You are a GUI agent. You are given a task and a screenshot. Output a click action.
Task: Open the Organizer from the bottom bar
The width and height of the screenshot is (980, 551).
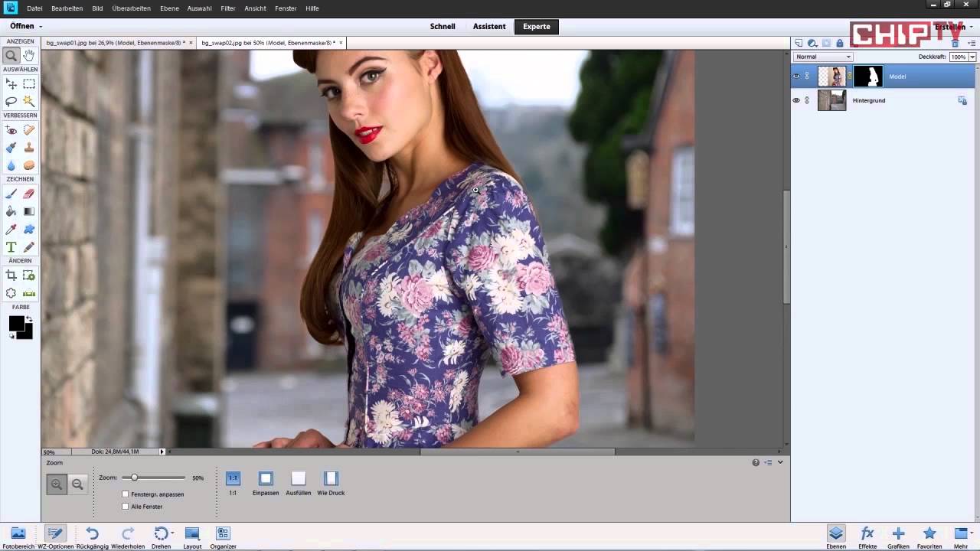(223, 536)
